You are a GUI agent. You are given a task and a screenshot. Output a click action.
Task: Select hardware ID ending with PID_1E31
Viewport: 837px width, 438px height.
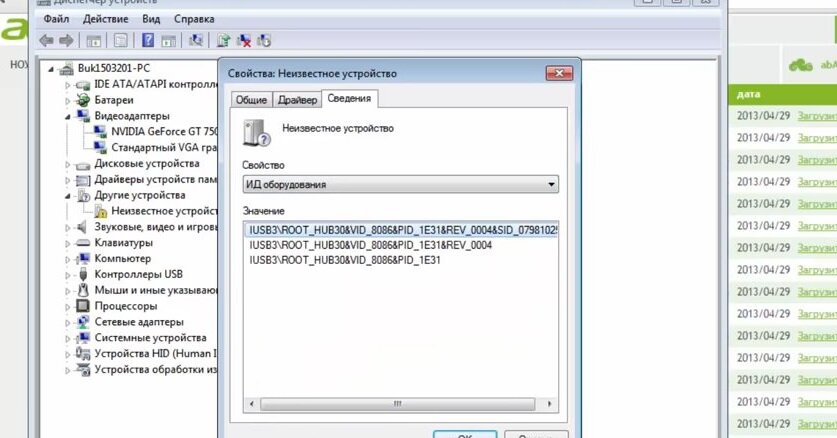[x=345, y=260]
